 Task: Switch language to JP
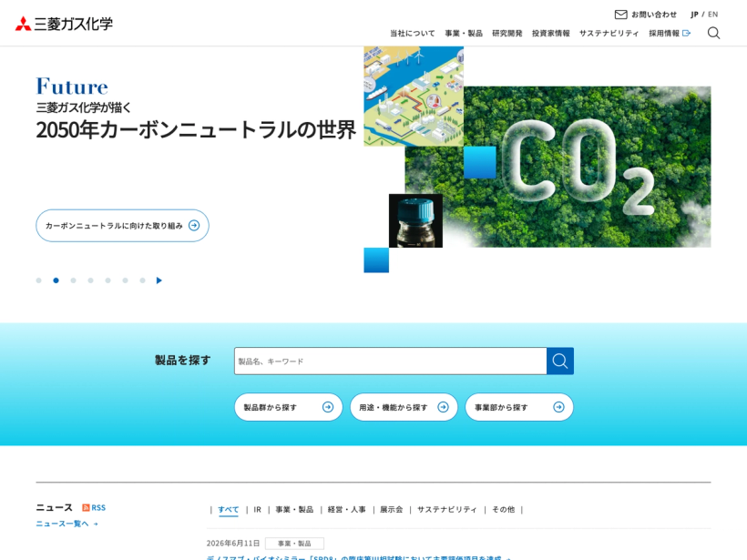tap(694, 15)
